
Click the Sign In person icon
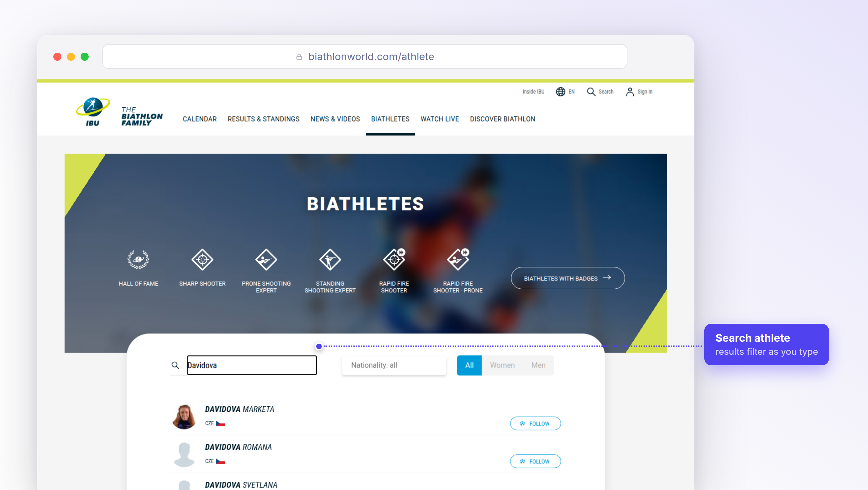pos(630,92)
